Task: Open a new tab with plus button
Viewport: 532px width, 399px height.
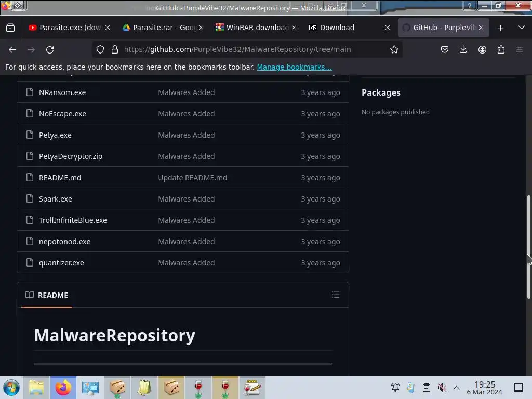Action: coord(500,28)
